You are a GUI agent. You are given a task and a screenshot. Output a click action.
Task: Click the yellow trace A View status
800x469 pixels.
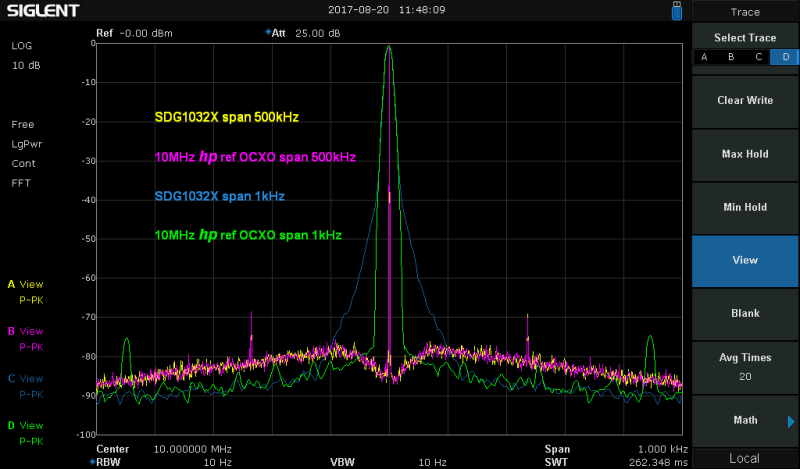(x=26, y=285)
